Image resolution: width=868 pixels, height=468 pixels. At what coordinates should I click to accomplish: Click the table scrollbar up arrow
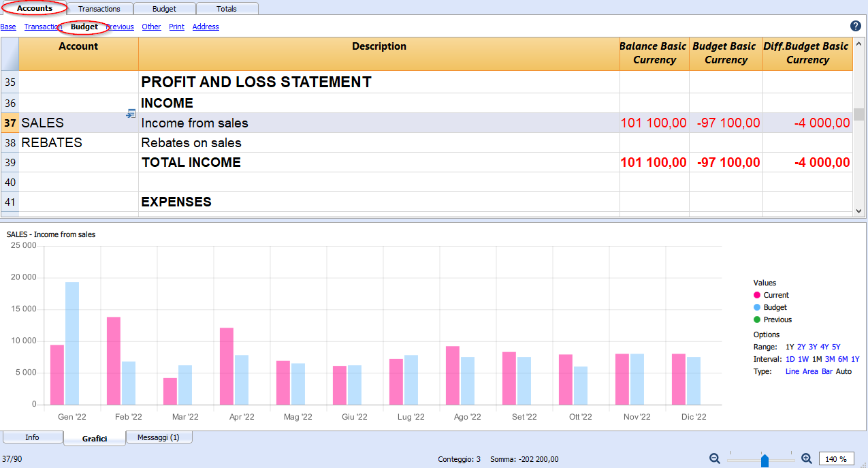(x=859, y=43)
